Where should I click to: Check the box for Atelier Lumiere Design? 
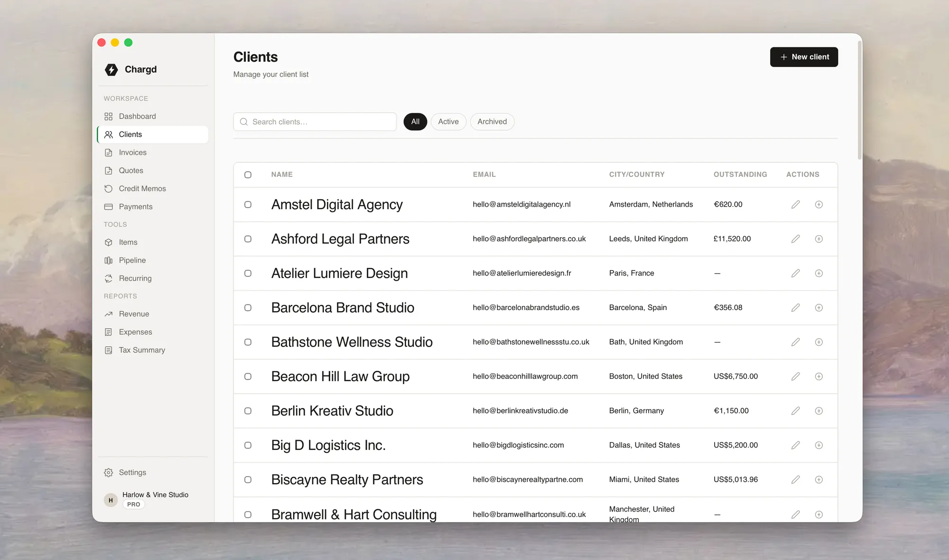point(248,274)
